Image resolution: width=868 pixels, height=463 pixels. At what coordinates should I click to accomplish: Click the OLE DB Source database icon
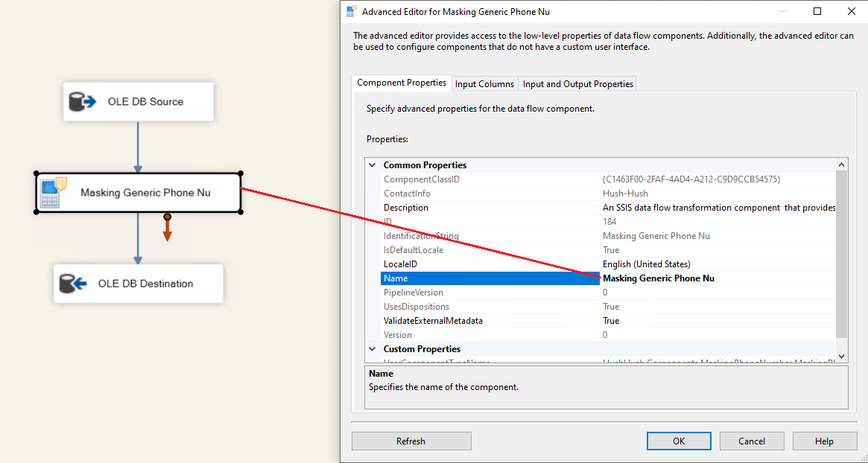[x=82, y=102]
